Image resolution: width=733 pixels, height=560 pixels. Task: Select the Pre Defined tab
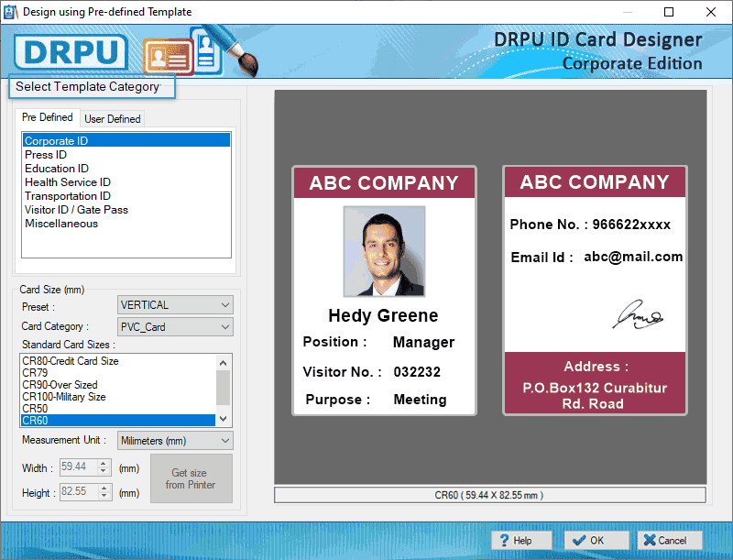coord(48,117)
